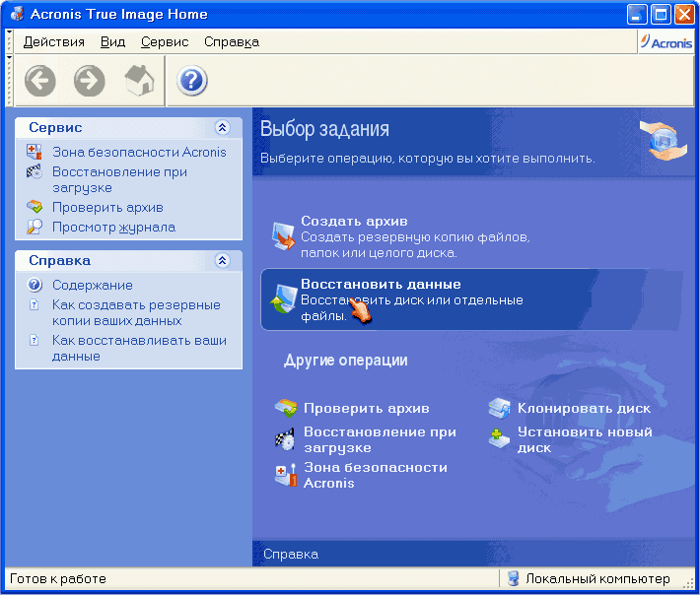This screenshot has width=700, height=595.
Task: Close the Acronis True Image Home window
Action: pos(685,14)
